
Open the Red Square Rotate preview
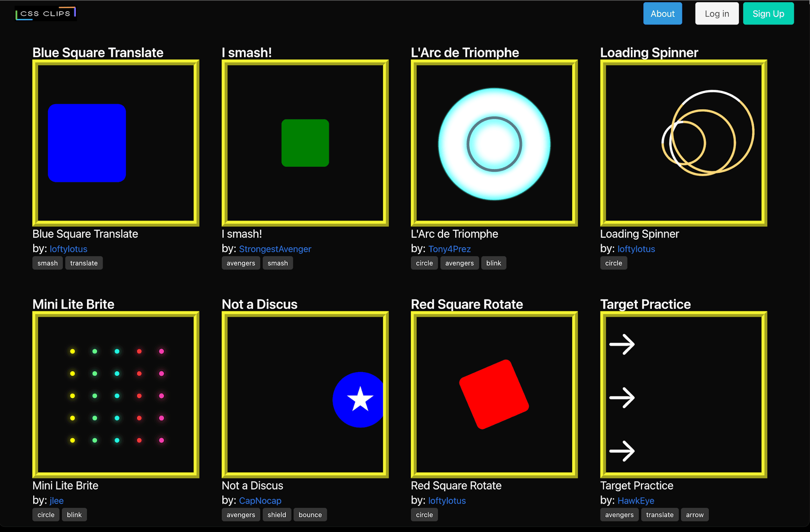pyautogui.click(x=494, y=395)
